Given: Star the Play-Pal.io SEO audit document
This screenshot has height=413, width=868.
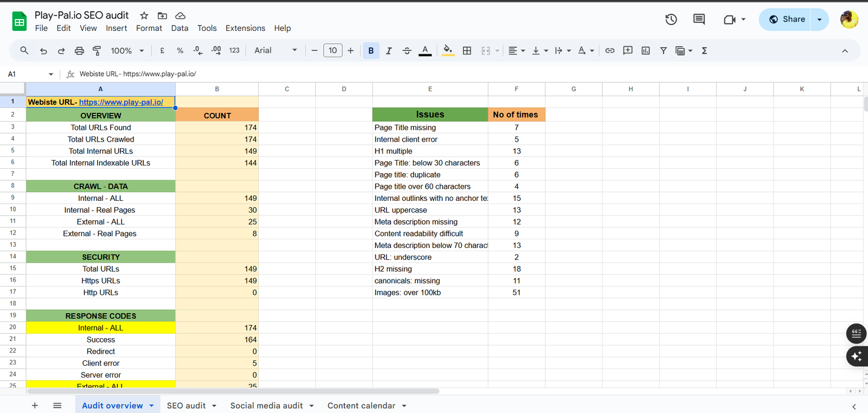Looking at the screenshot, I should coord(144,16).
